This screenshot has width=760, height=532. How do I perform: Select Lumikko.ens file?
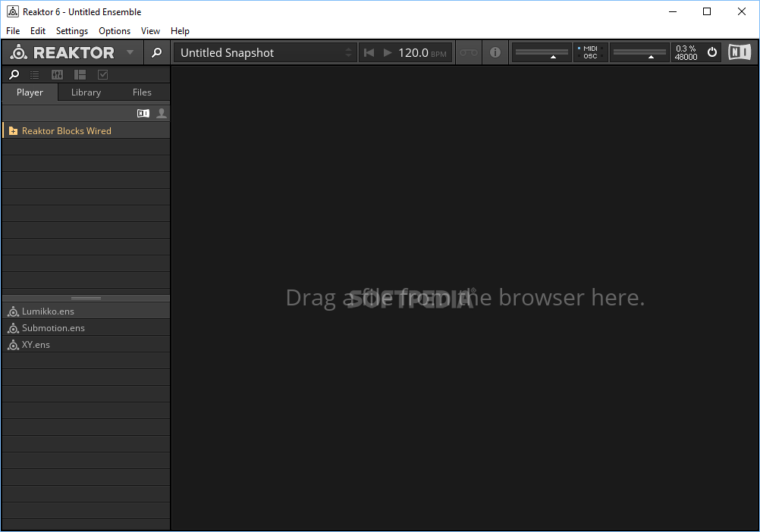[86, 311]
